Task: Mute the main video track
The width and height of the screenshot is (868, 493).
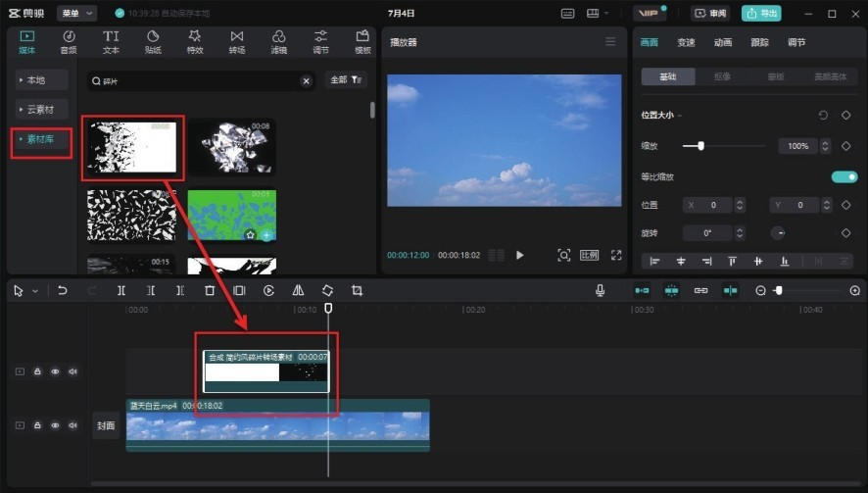Action: click(72, 424)
